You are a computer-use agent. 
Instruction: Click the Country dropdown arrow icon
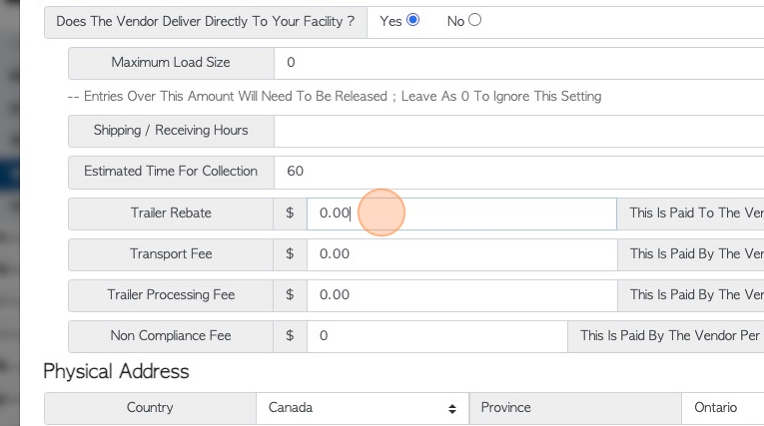point(452,409)
